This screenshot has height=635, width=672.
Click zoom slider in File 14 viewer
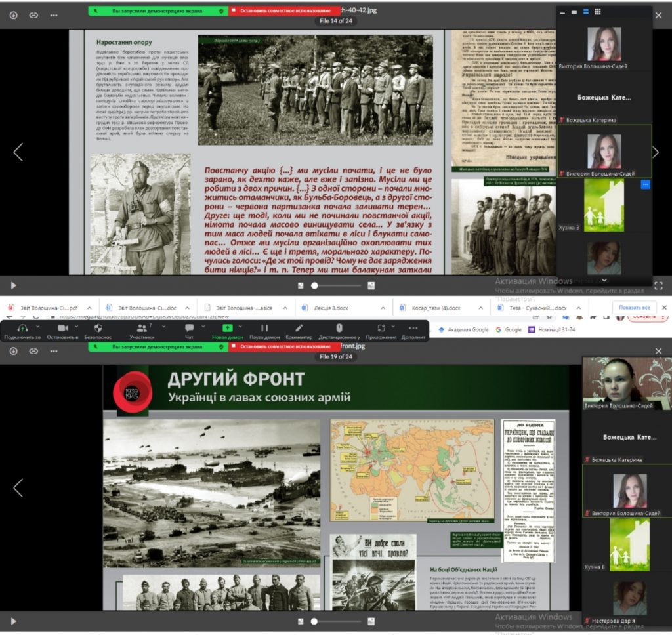point(316,285)
